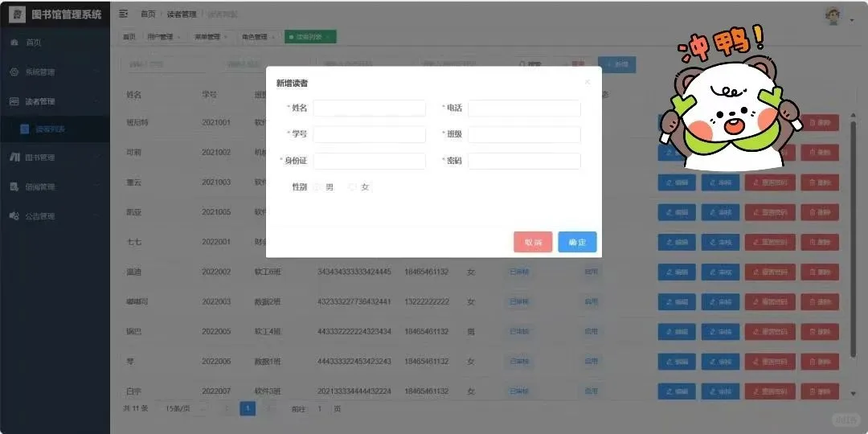Click 已审核 tag in 温迪 row
The image size is (868, 434).
518,272
